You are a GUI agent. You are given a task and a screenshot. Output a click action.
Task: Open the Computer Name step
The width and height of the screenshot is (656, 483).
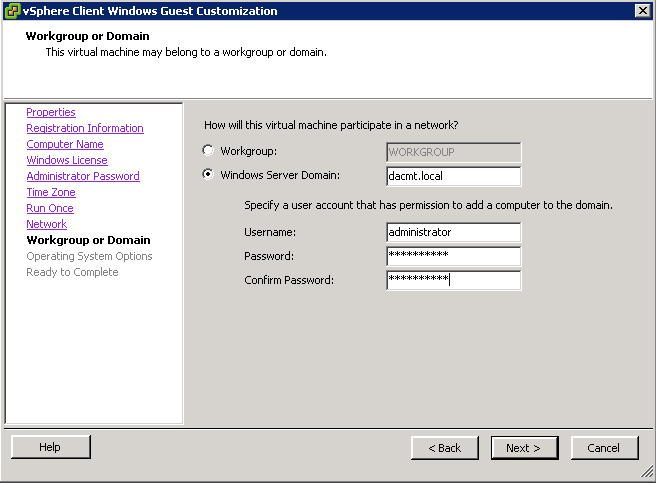65,144
